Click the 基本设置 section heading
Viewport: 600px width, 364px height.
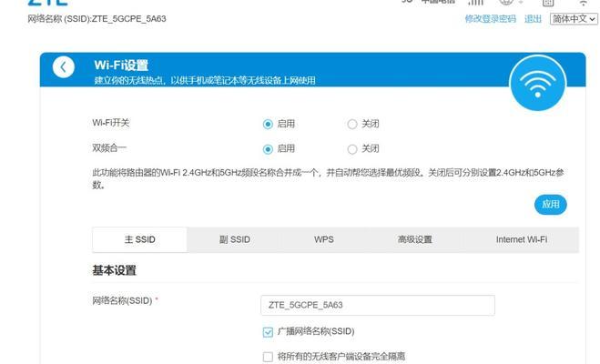[x=114, y=270]
